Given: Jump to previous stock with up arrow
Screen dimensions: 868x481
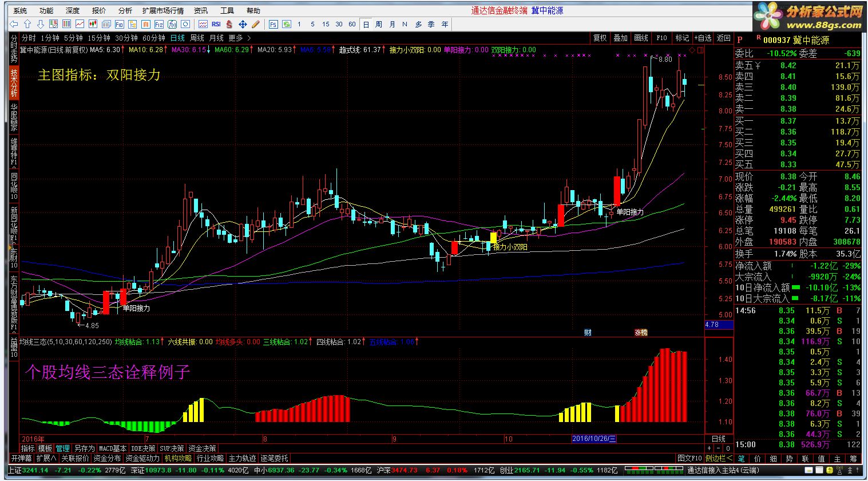Looking at the screenshot, I should coord(27,24).
